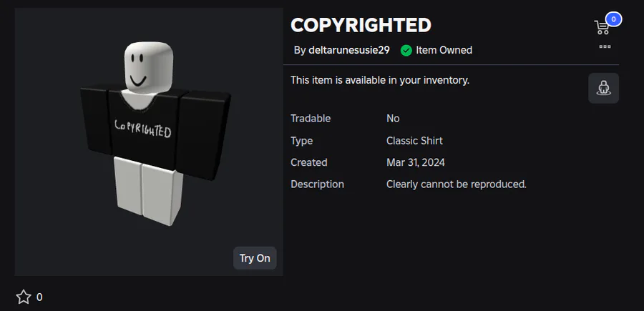Toggle the avatar preview mode icon
Image resolution: width=644 pixels, height=311 pixels.
point(603,88)
